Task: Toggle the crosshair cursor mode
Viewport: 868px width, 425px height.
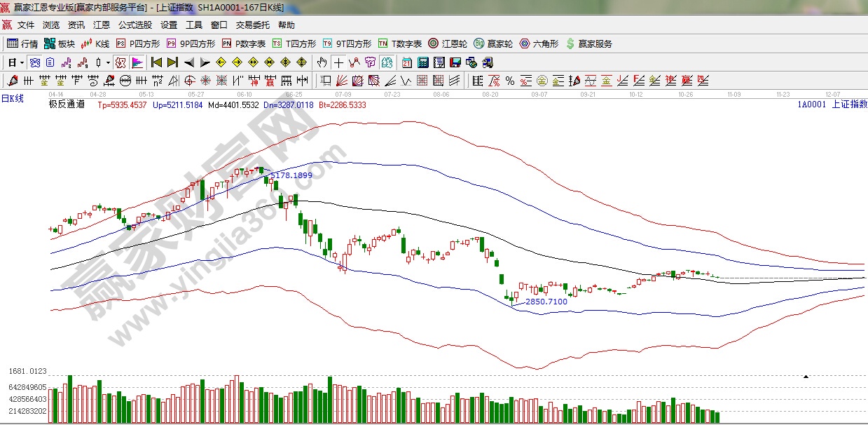Action: pyautogui.click(x=338, y=62)
